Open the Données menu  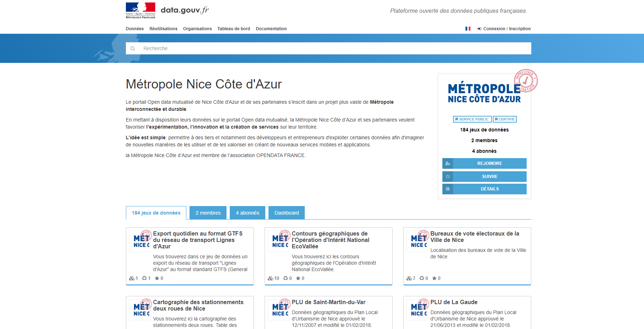(134, 29)
